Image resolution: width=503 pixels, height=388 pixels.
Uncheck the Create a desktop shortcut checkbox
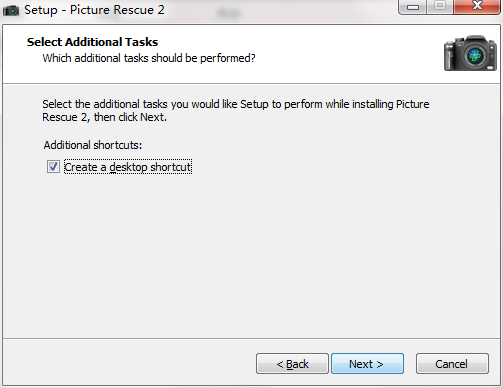pos(53,167)
